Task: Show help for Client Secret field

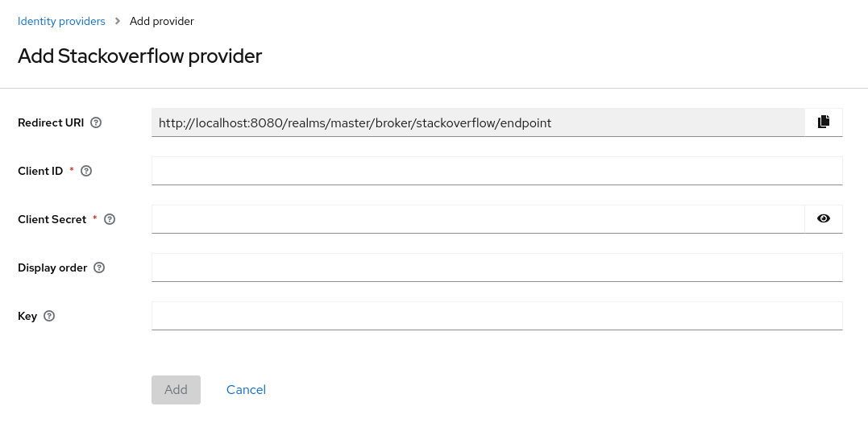Action: pyautogui.click(x=110, y=219)
